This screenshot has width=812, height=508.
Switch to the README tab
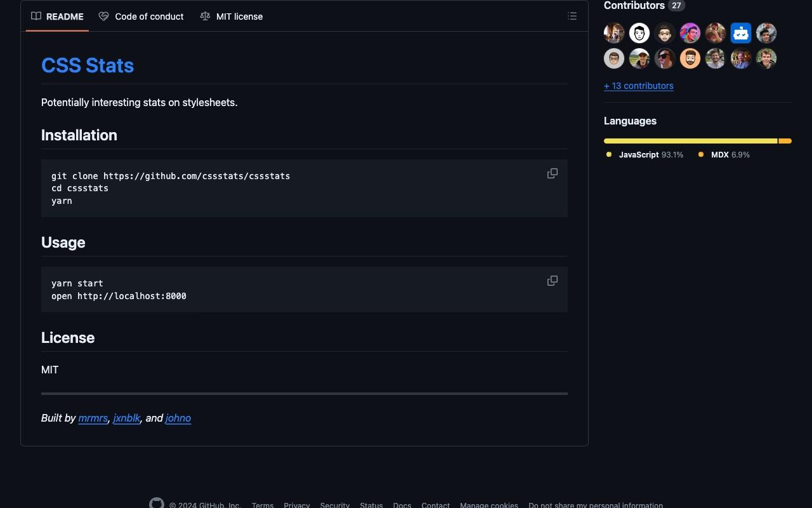(x=57, y=17)
